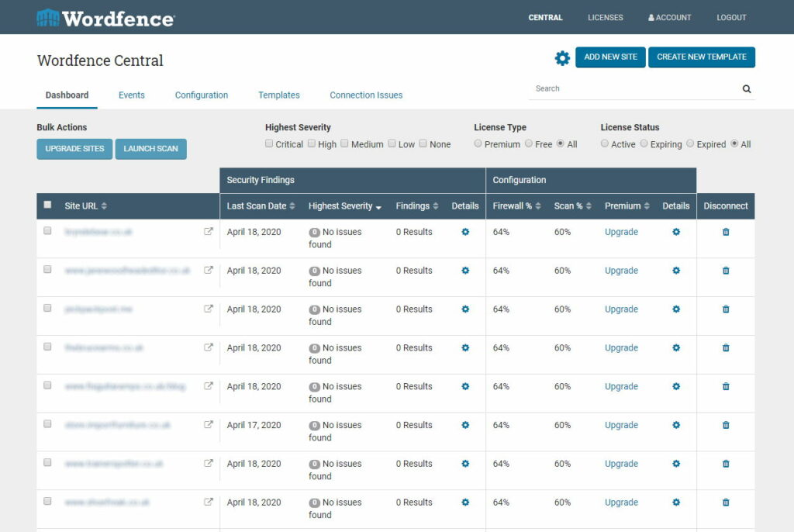Select Expired license status radio
Viewport: 794px width, 532px height.
[690, 143]
